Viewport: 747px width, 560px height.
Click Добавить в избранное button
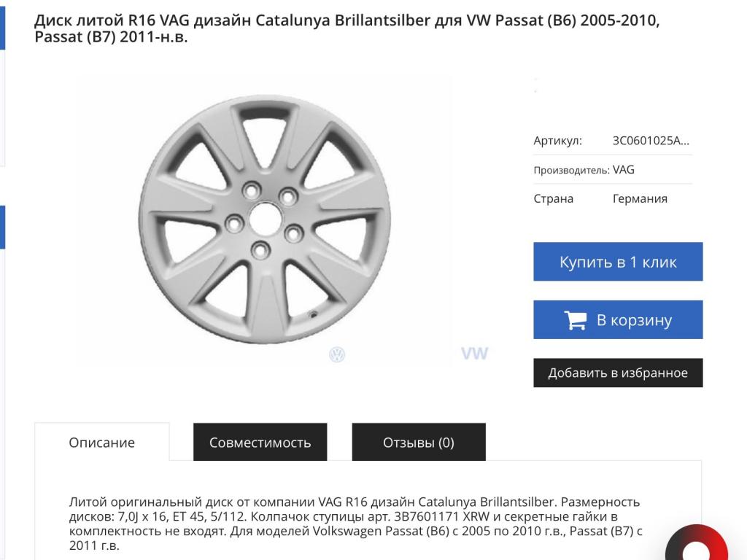[618, 373]
